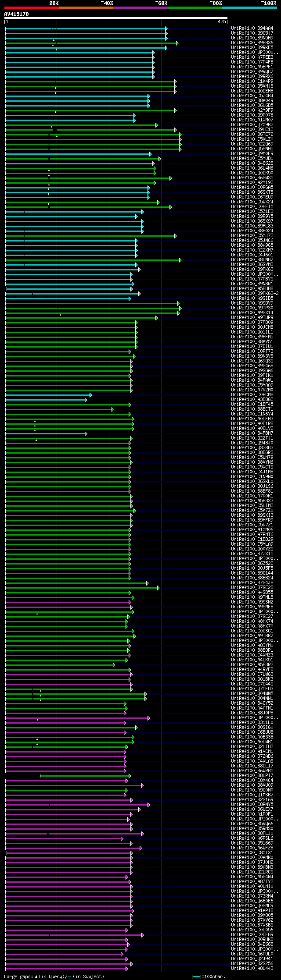This screenshot has height=980, width=281.
Task: Click the cyan identity legend segment
Action: pos(249,8)
